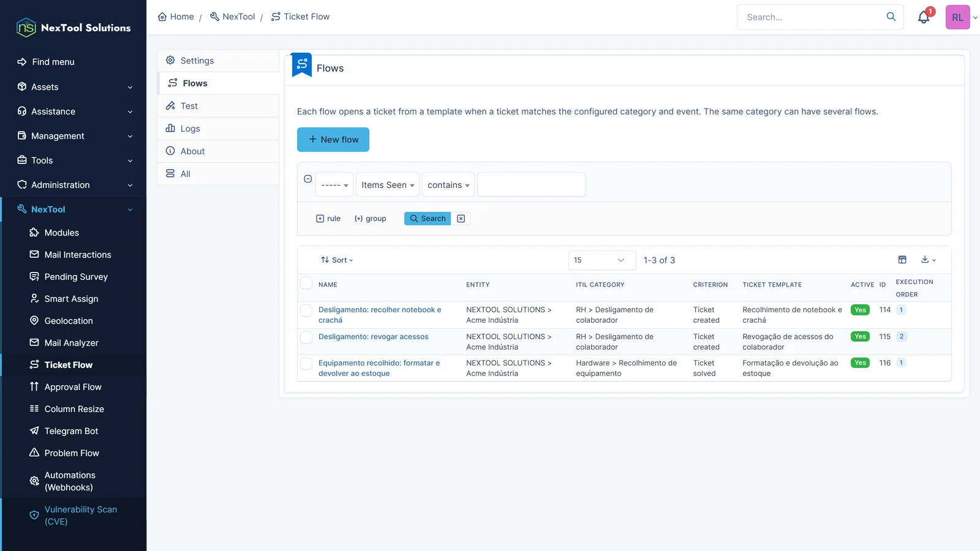Click the New flow button

[333, 140]
